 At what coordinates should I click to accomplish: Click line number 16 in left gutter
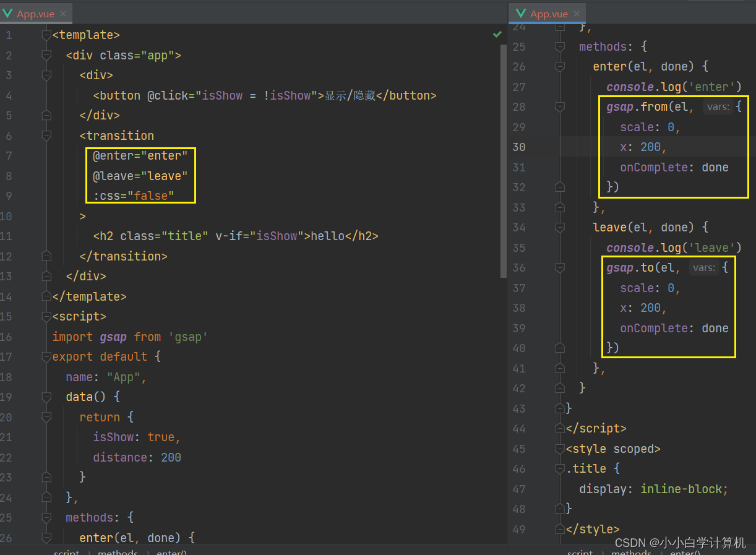6,337
